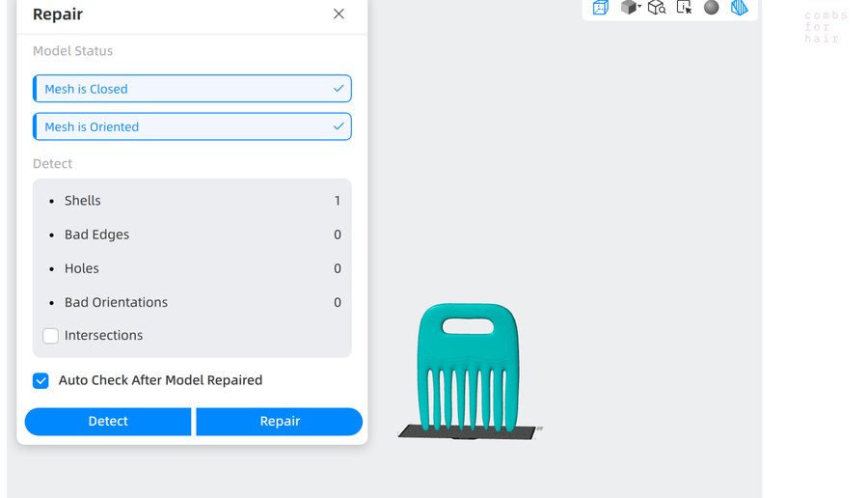The height and width of the screenshot is (498, 868).
Task: Select the Shells row
Action: [194, 201]
